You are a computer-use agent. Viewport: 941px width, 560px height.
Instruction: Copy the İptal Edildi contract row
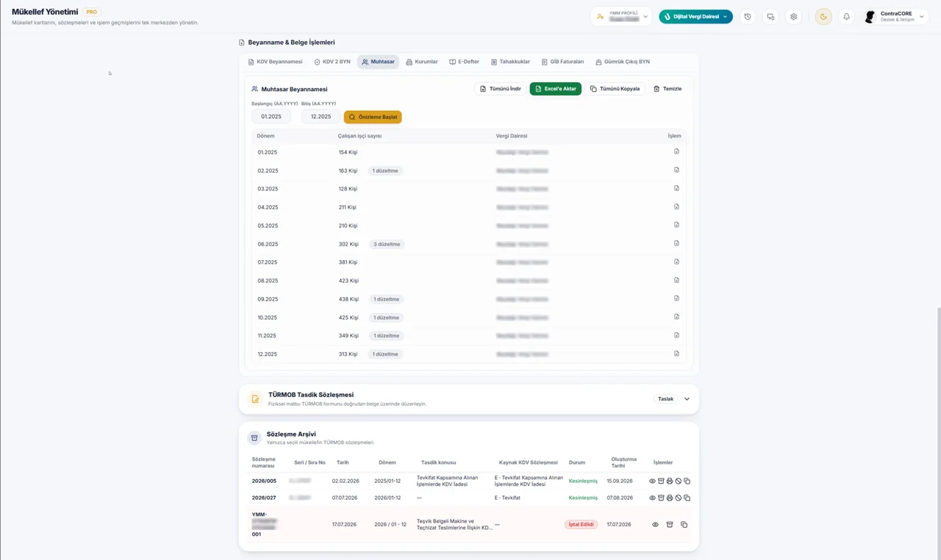684,525
